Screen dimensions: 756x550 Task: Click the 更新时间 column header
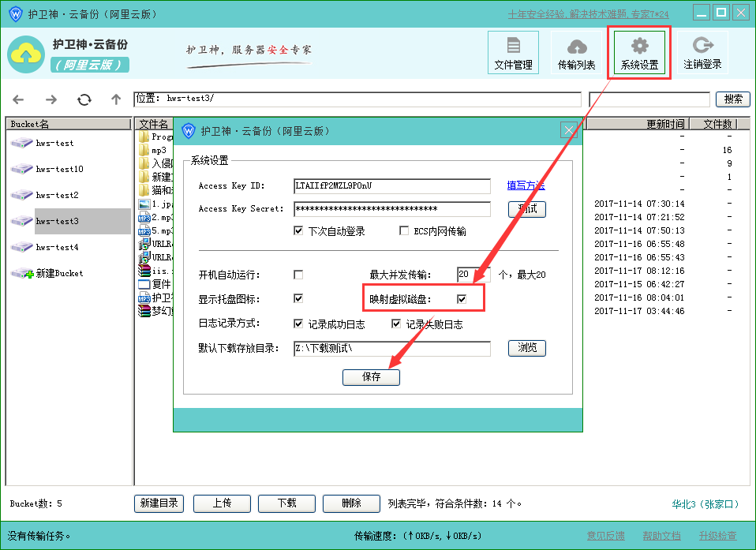point(665,124)
